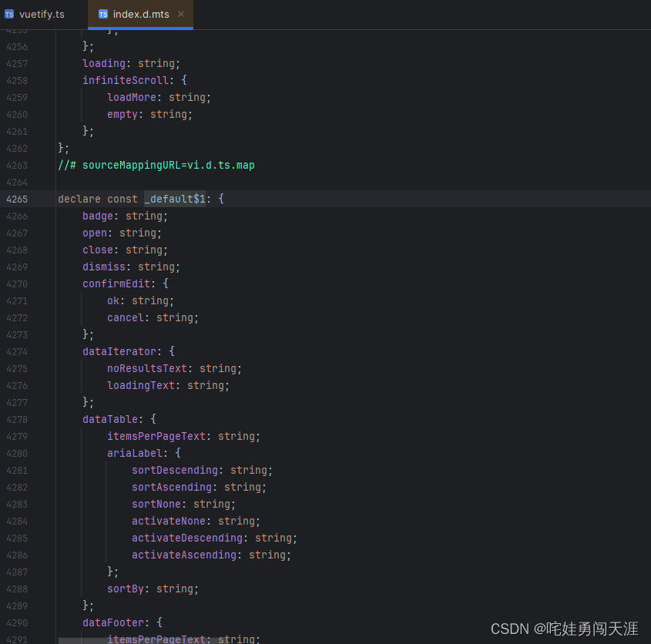This screenshot has height=644, width=651.
Task: Click the activateNone property
Action: point(169,521)
